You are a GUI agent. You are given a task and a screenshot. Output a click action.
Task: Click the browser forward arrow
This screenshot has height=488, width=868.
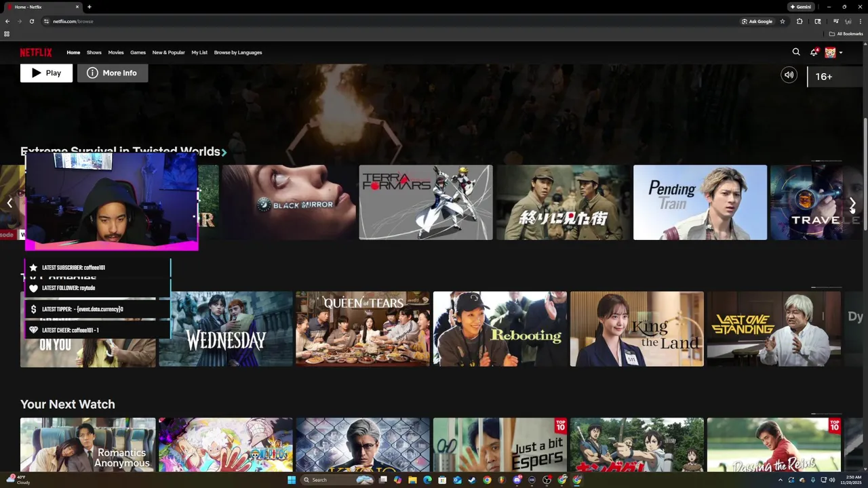click(19, 21)
